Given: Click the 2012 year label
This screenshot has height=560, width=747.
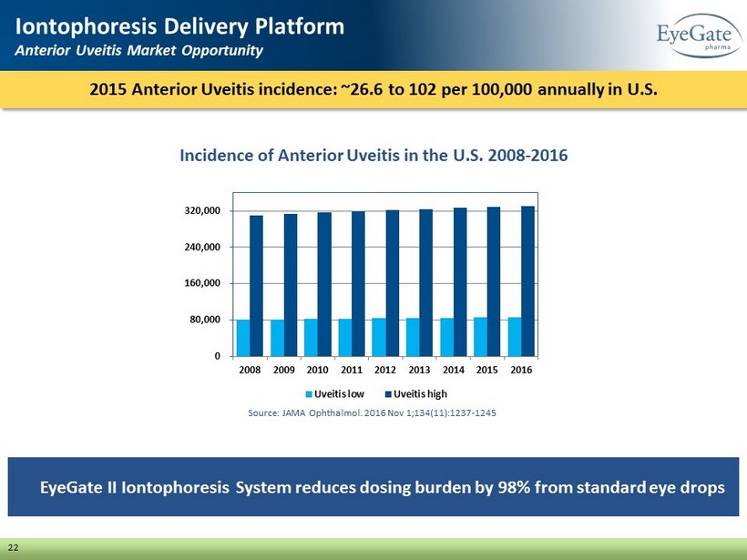Looking at the screenshot, I should 385,370.
